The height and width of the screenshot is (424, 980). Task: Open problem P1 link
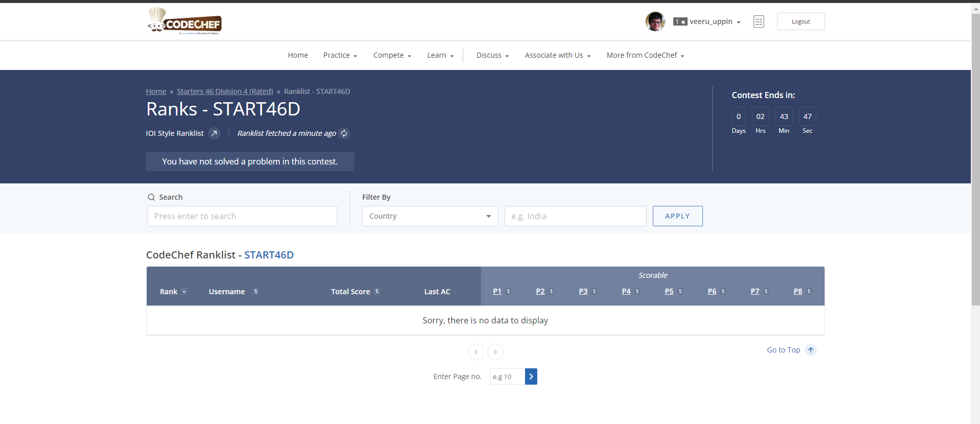click(497, 291)
